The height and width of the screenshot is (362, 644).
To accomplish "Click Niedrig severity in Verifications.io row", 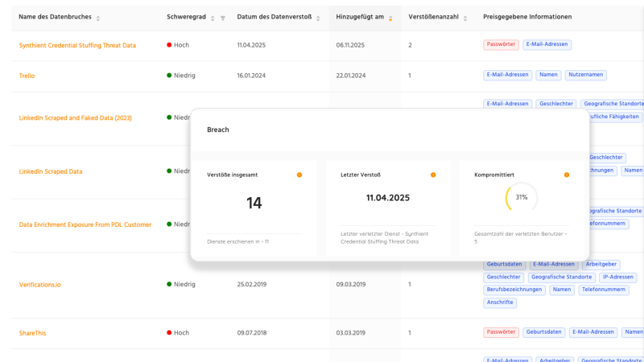I will [x=181, y=285].
